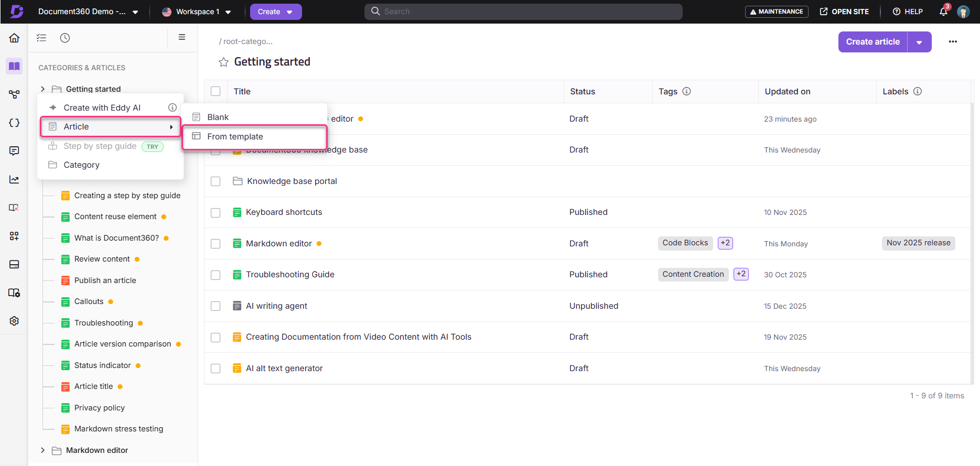The width and height of the screenshot is (980, 466).
Task: Open the Home icon in left sidebar
Action: [14, 38]
